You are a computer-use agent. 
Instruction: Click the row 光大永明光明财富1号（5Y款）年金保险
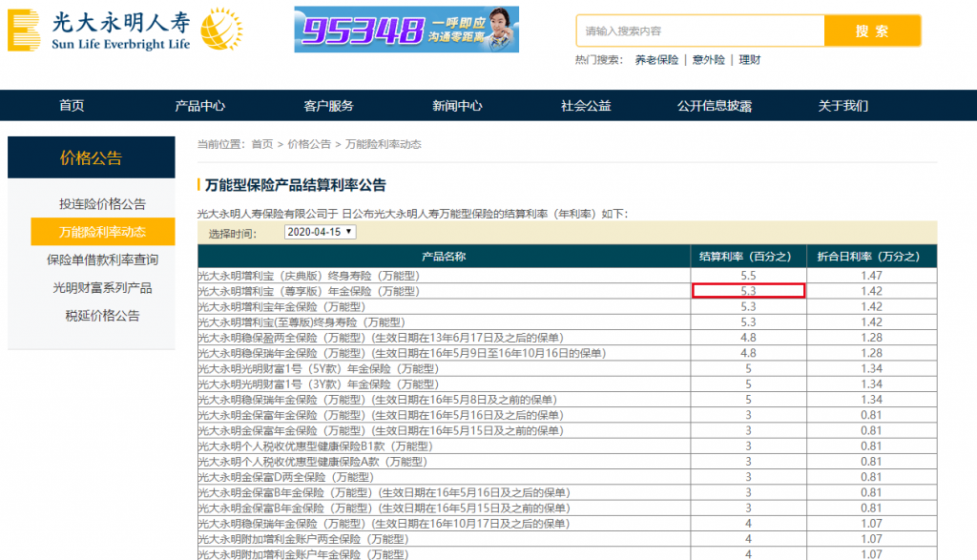(567, 369)
